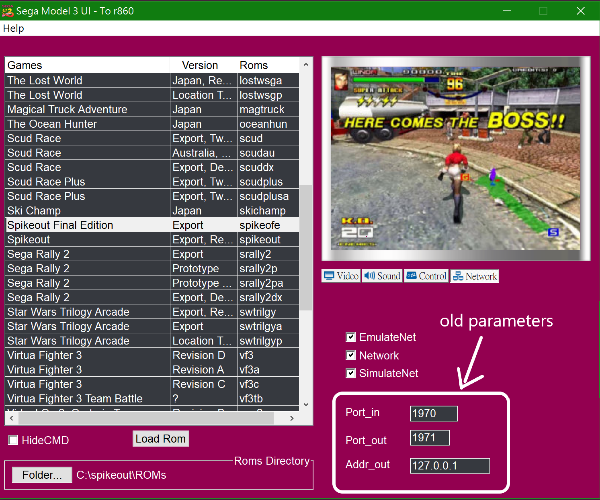The image size is (600, 500).
Task: Toggle the Network checkbox
Action: [x=351, y=355]
